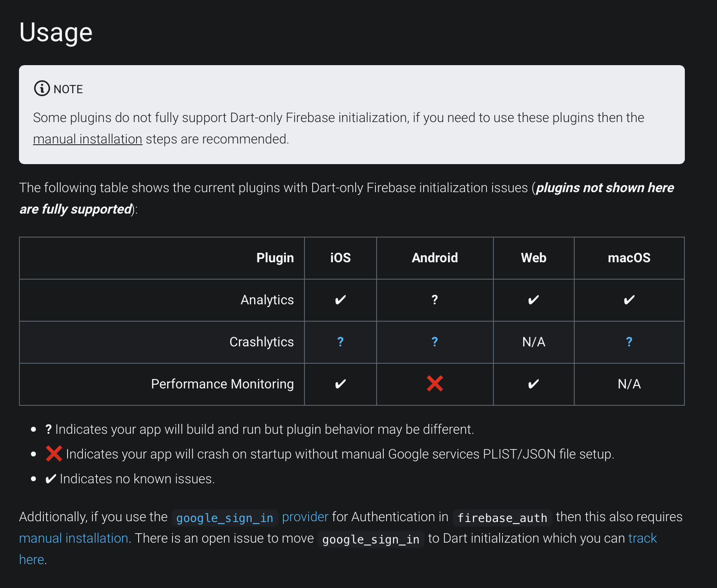Follow the provider link
717x588 pixels.
click(305, 517)
